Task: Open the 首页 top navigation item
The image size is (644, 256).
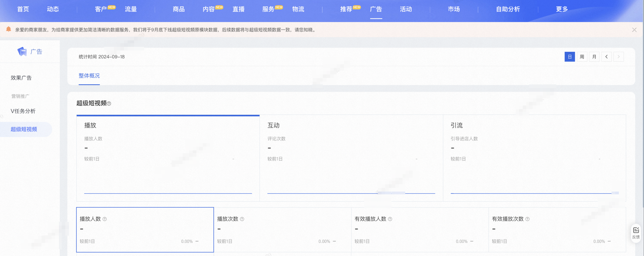Action: click(23, 9)
